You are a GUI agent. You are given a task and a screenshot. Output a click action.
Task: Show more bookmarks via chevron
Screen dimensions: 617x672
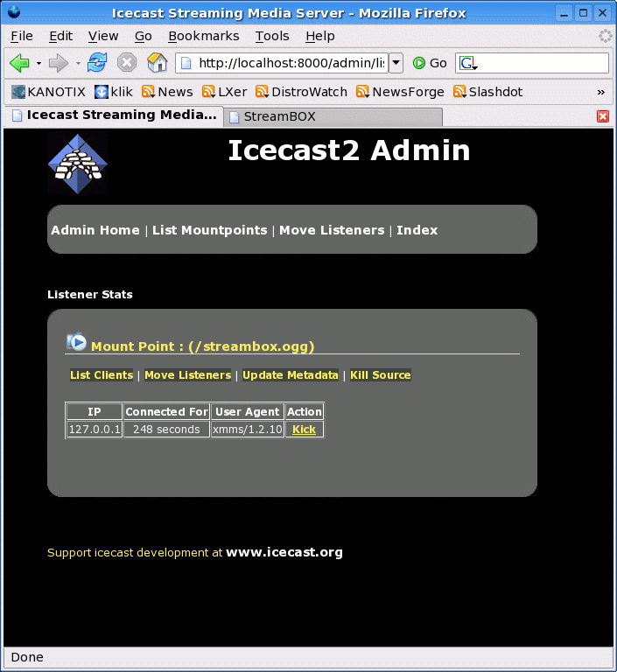click(x=600, y=92)
